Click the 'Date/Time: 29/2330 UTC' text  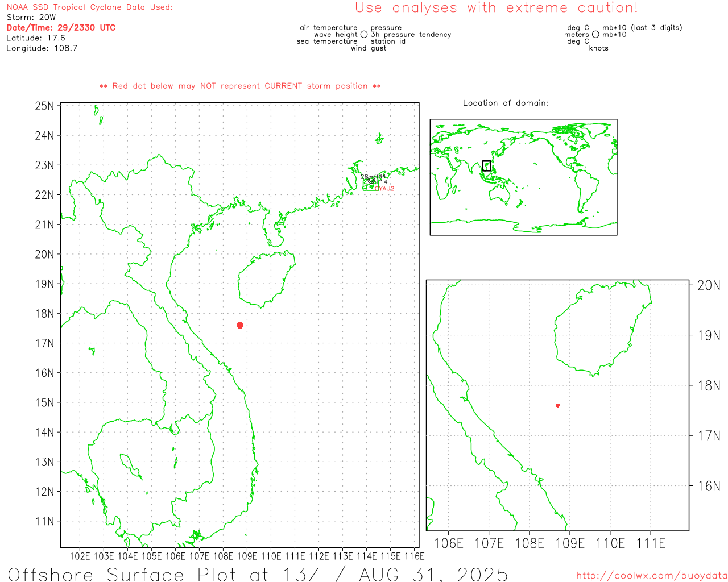(61, 28)
